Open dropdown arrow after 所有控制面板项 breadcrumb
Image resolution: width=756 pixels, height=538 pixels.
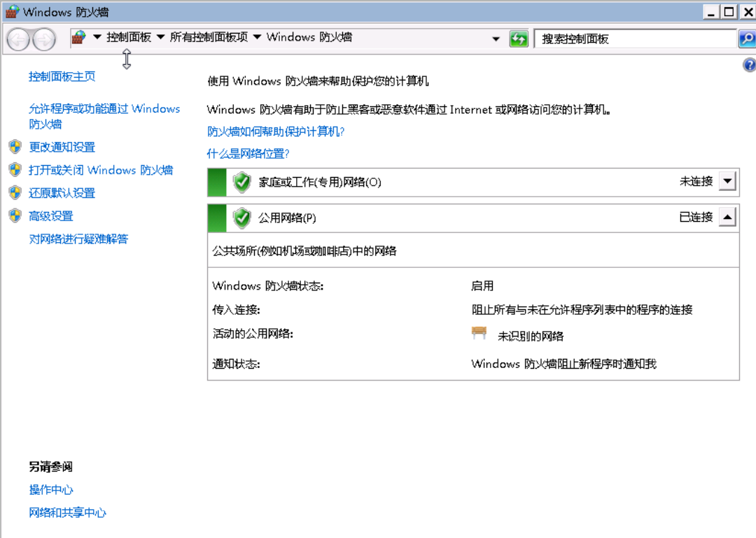(x=257, y=37)
